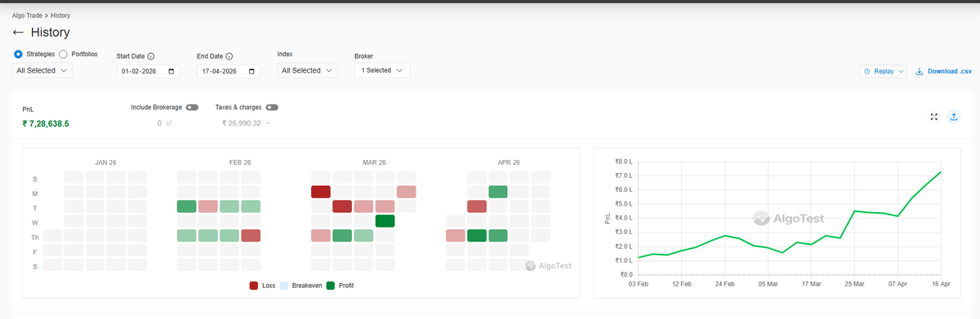Select the Strategies radio button

coord(19,54)
